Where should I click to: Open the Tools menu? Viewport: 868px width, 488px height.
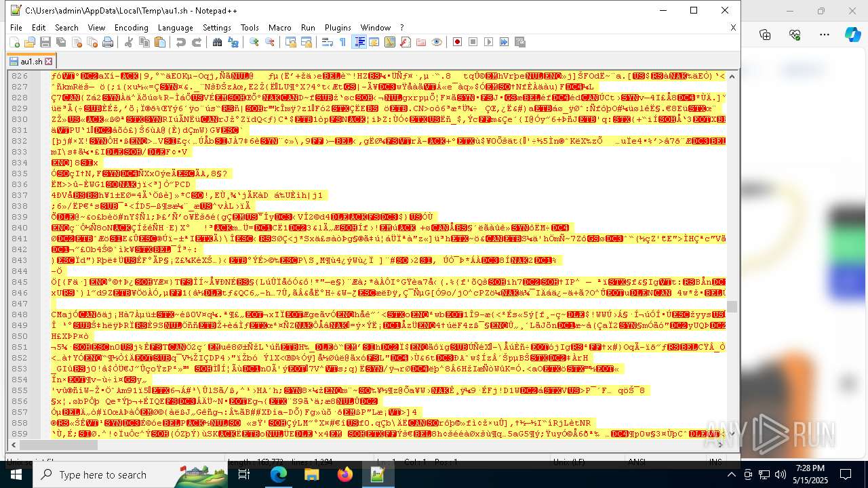point(250,28)
